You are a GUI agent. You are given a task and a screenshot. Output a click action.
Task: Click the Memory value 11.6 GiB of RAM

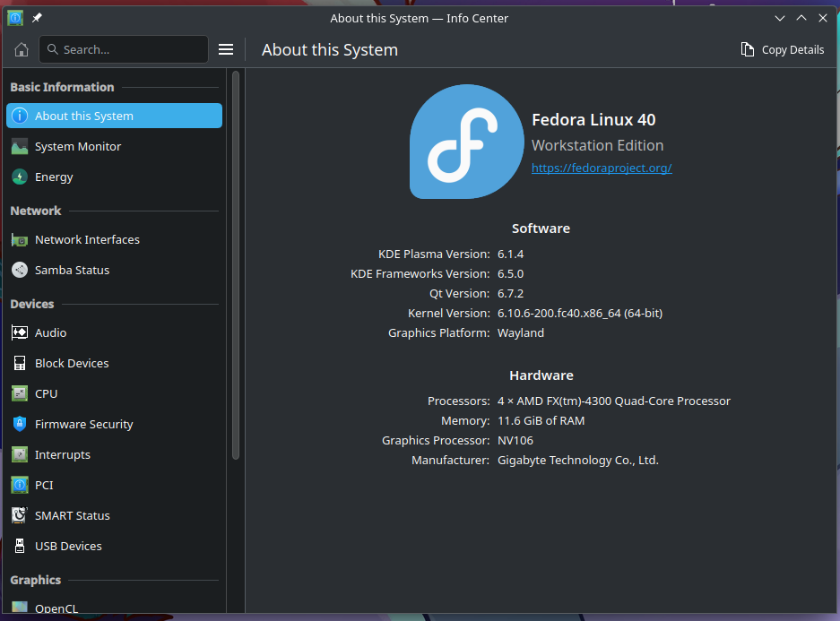(541, 421)
